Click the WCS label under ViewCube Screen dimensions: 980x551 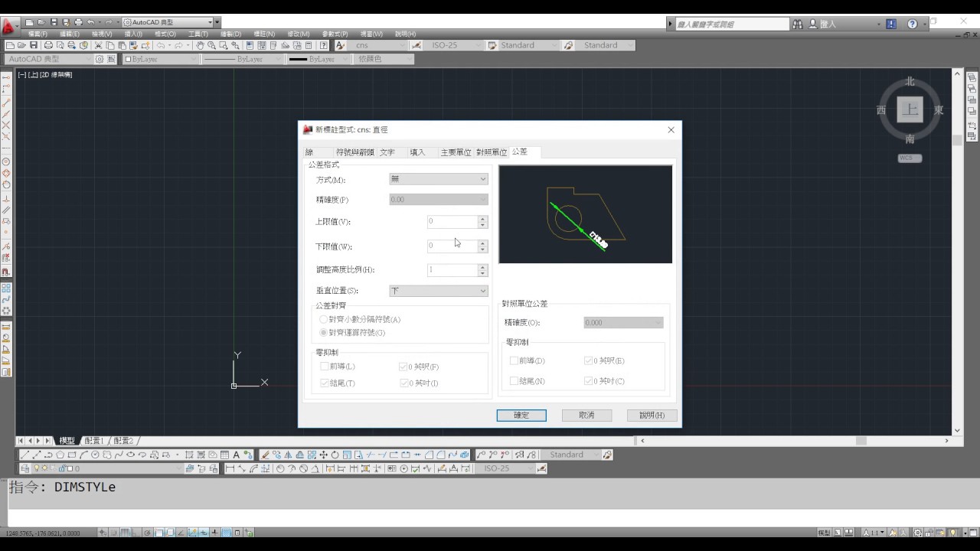[910, 158]
